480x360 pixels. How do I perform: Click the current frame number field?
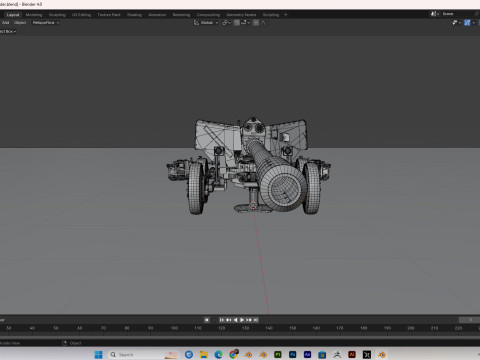(x=469, y=320)
